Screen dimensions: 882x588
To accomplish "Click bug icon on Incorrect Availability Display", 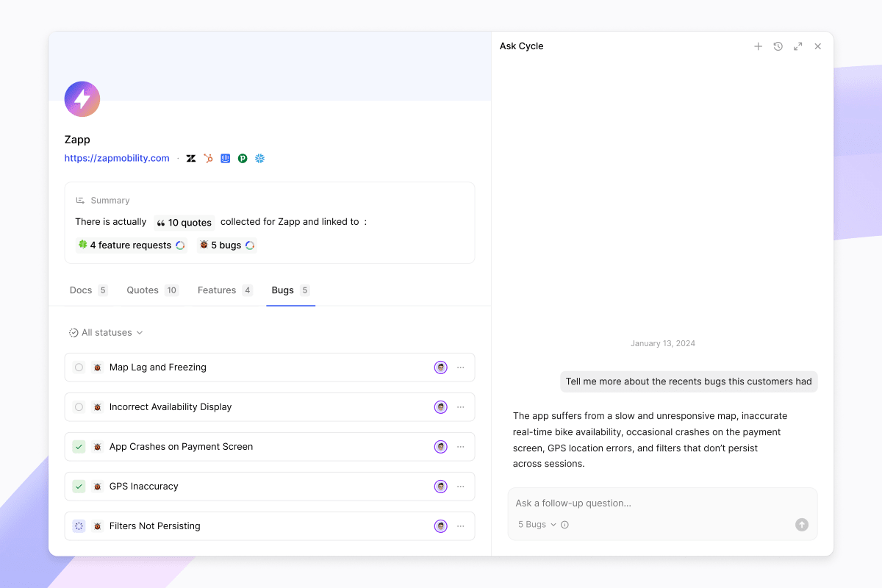I will (98, 407).
